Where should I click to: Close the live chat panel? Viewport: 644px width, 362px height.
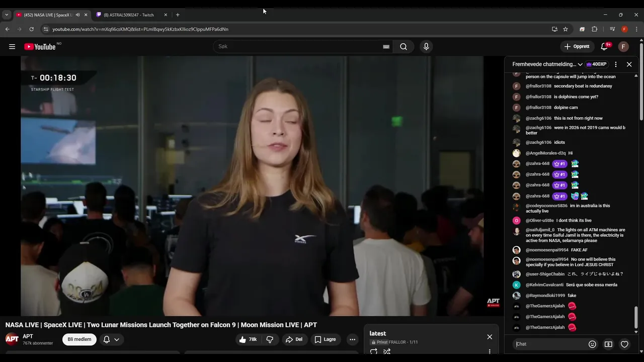click(629, 64)
